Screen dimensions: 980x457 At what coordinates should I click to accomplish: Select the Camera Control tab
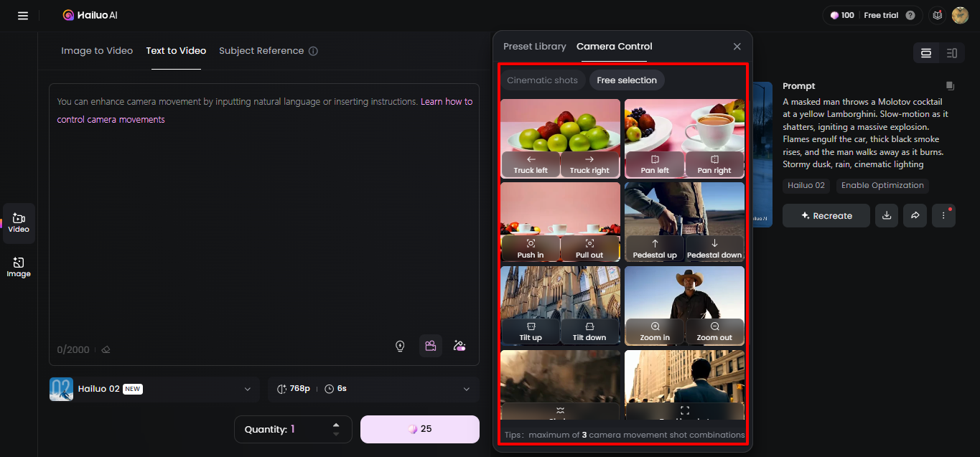615,47
